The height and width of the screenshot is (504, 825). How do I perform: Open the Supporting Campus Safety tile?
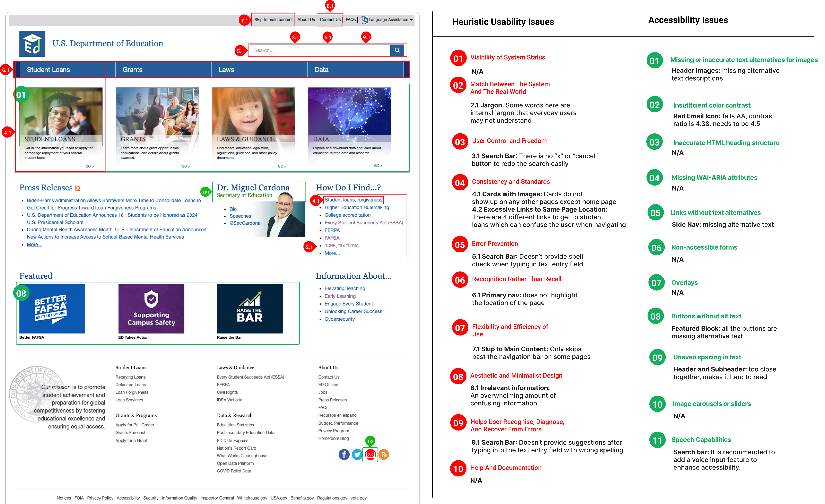(151, 309)
